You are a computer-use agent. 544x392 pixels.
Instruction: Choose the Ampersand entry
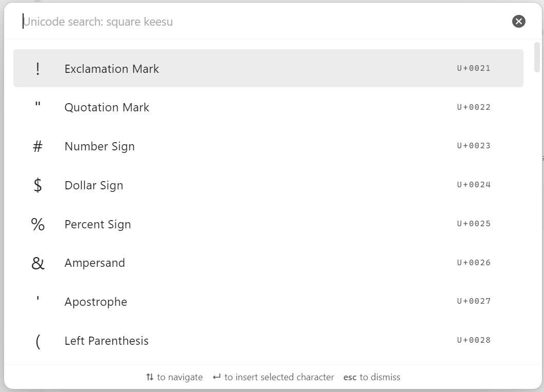(x=268, y=263)
